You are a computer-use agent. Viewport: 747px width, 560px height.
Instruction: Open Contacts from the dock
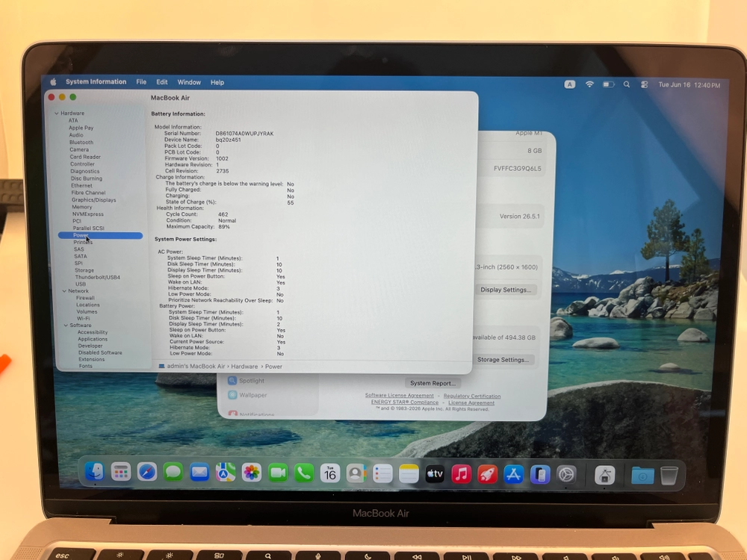[x=356, y=473]
